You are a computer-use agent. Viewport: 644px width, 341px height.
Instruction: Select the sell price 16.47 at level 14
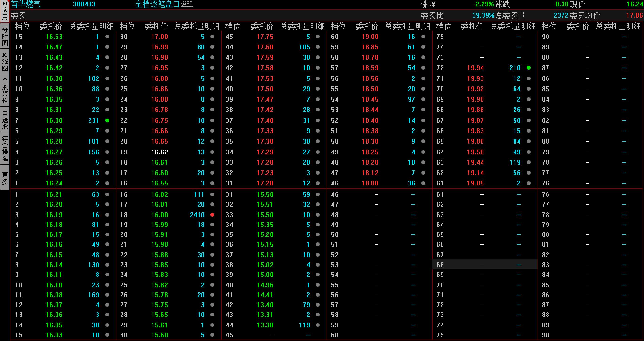pos(54,47)
